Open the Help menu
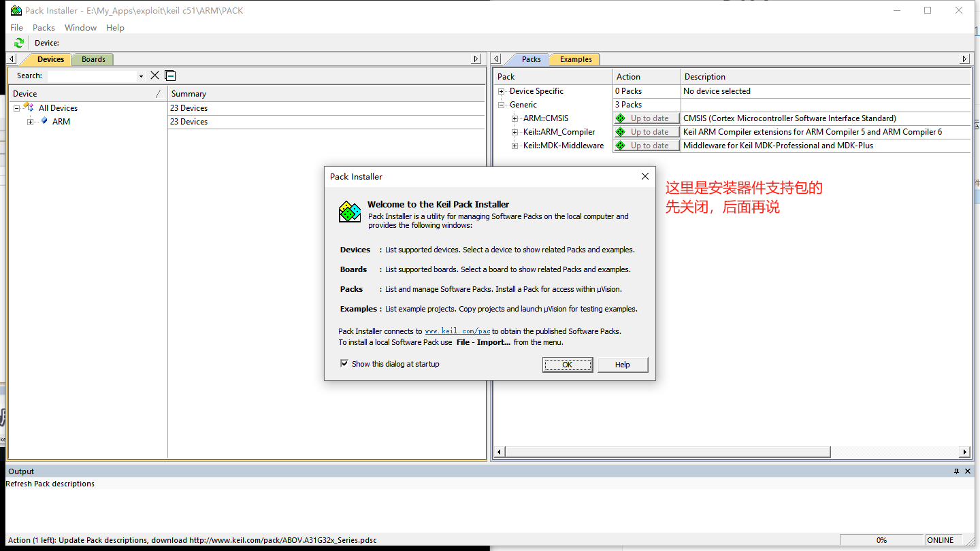 coord(115,27)
